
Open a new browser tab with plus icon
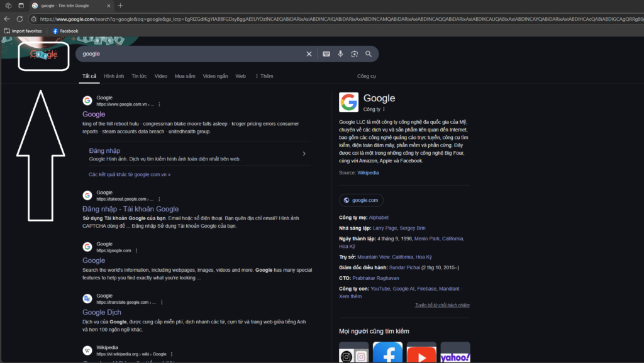[120, 5]
